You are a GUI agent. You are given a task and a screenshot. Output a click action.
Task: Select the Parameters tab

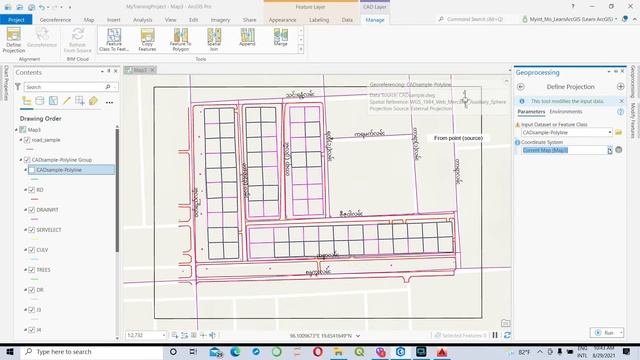click(531, 112)
